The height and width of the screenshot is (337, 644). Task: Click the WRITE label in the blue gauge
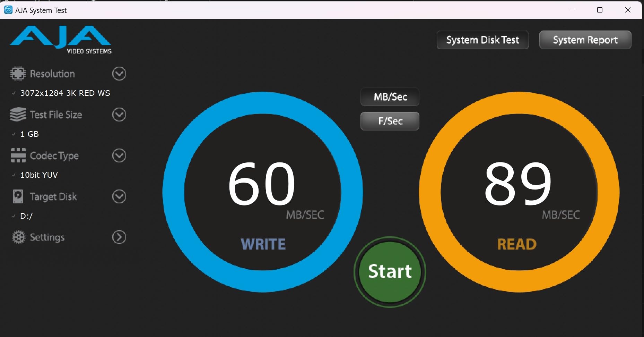click(263, 244)
